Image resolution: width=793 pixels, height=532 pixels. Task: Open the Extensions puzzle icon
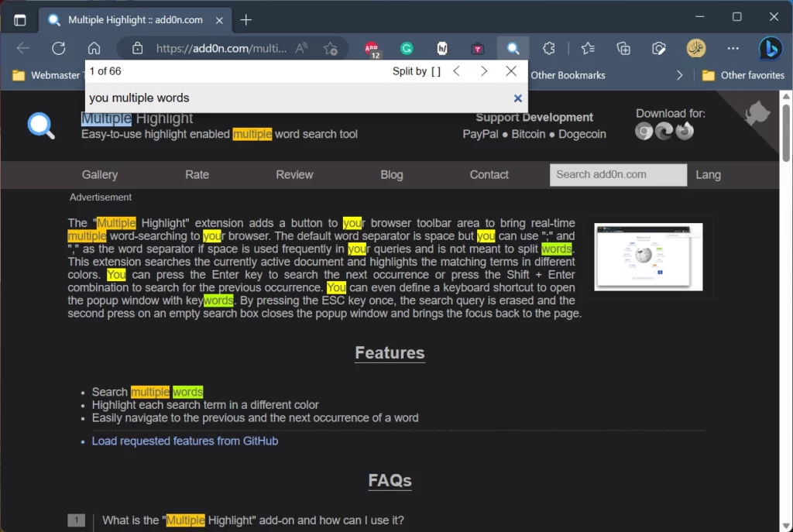click(549, 49)
